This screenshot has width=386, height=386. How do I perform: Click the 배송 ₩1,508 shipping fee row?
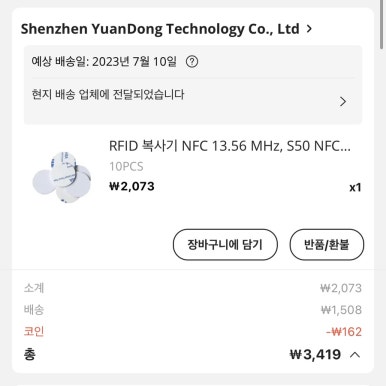193,310
